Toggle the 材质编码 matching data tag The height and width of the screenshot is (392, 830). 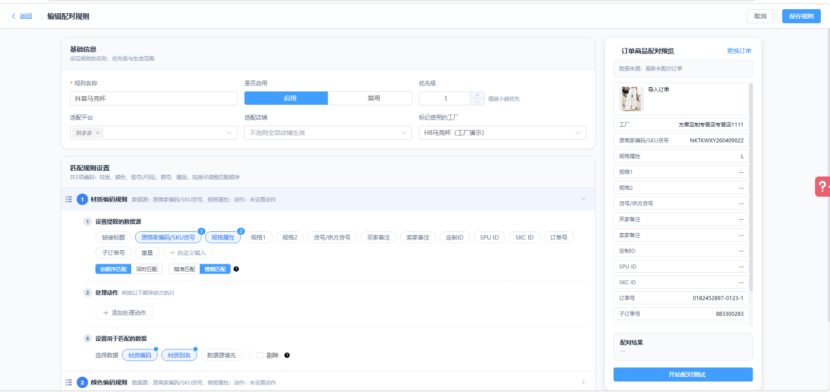[140, 355]
